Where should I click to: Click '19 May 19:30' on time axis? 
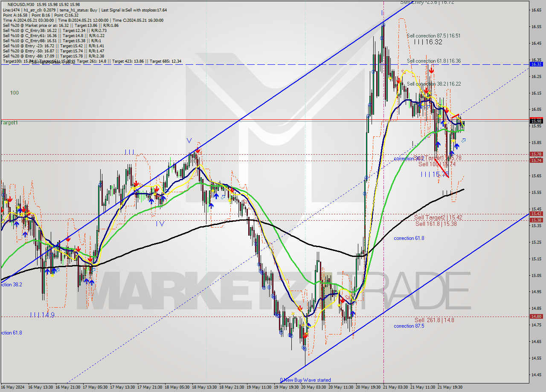click(287, 387)
